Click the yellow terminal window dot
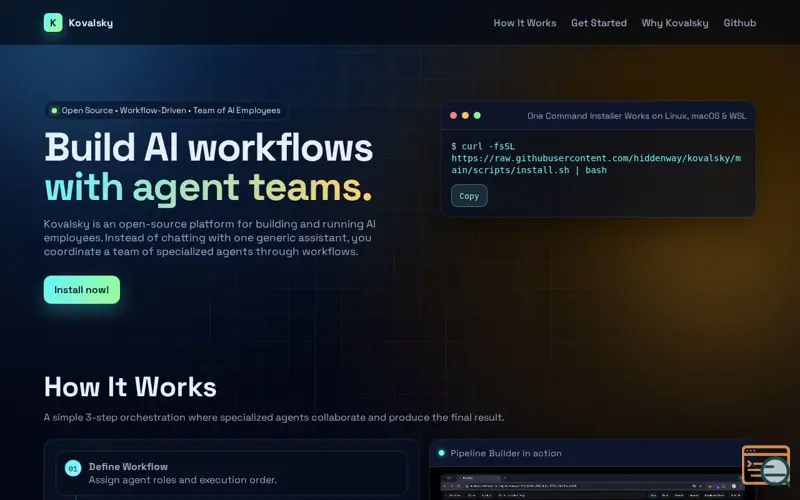Viewport: 800px width, 500px height. [465, 115]
